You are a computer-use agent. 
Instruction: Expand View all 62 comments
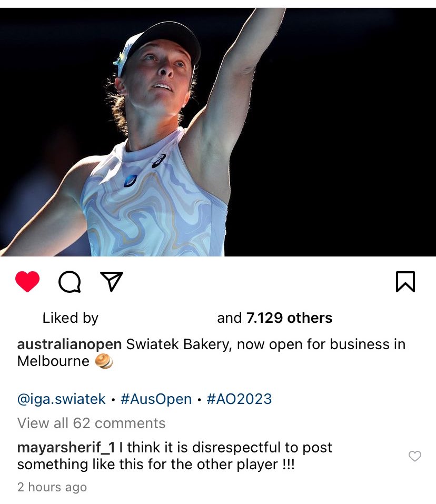tap(91, 423)
